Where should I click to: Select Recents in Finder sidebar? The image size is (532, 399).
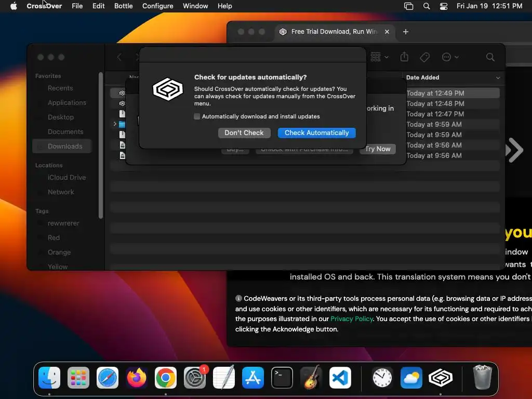tap(60, 88)
